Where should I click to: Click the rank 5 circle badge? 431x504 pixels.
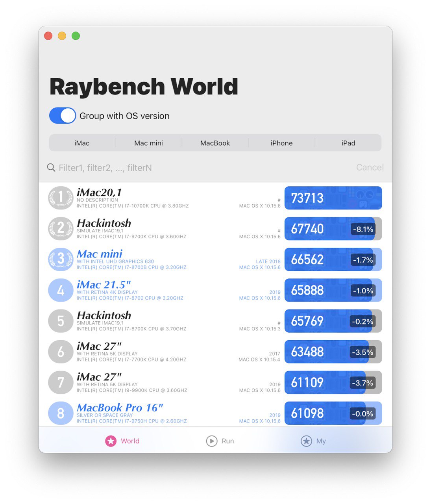click(61, 321)
